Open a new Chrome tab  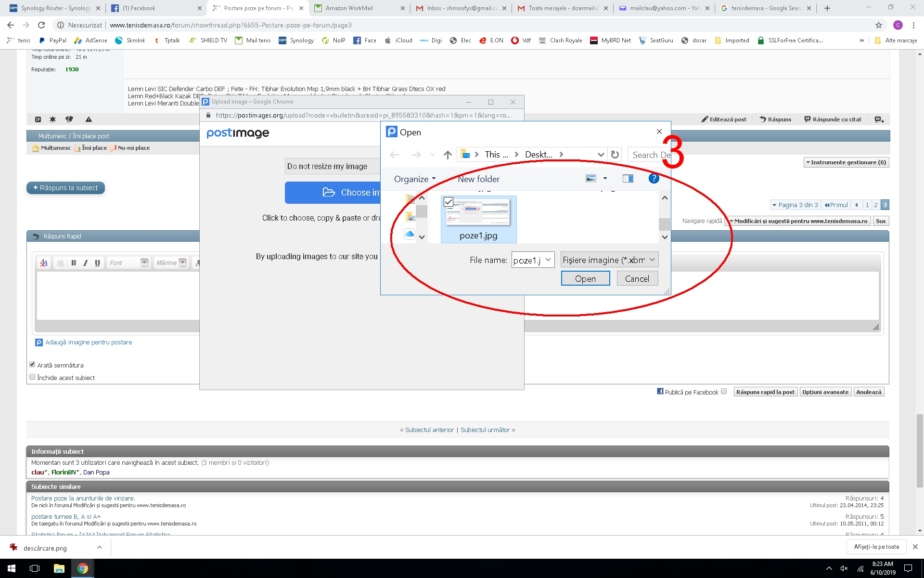827,8
